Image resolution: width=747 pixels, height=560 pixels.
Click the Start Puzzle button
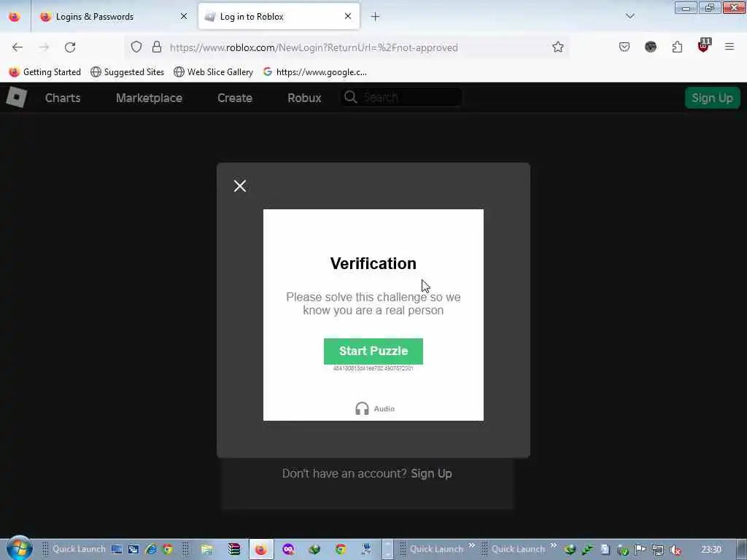coord(373,351)
